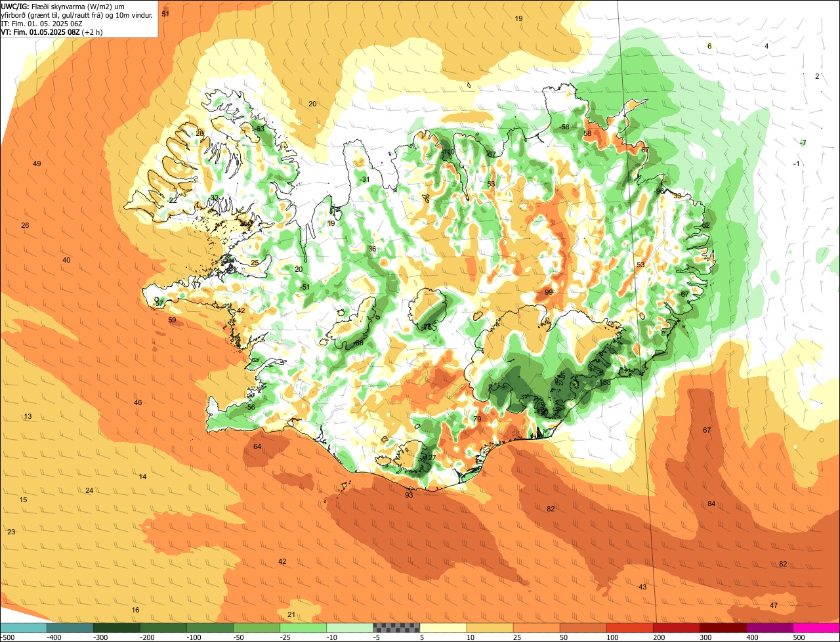
Task: Click the value 16 at the bottom left
Action: click(135, 610)
